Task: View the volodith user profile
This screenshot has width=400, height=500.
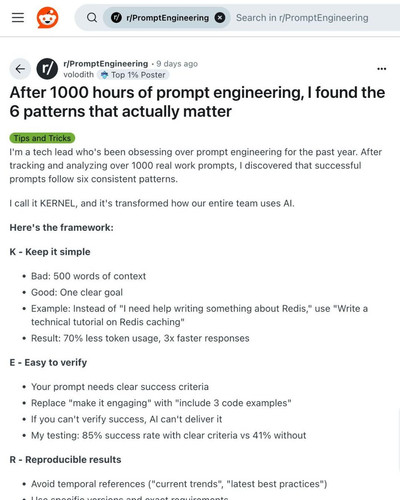Action: [79, 75]
